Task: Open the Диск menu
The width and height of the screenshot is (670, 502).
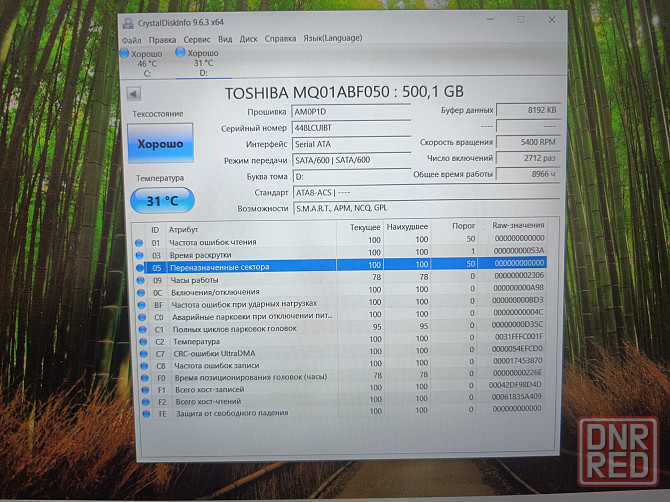Action: point(248,39)
